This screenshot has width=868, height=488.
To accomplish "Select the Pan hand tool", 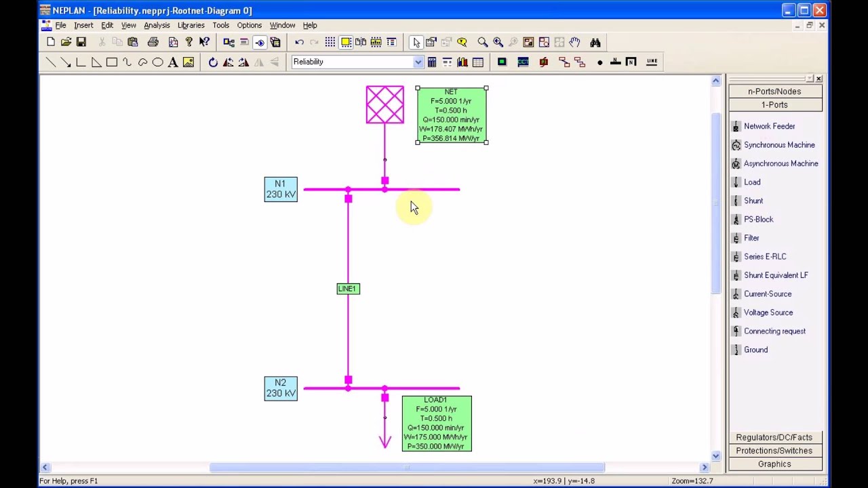I will coord(574,42).
